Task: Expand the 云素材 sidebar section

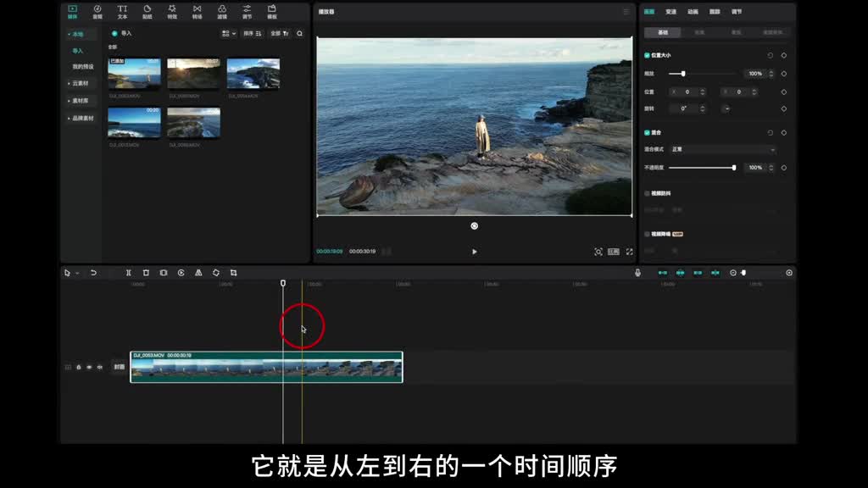Action: [x=79, y=83]
